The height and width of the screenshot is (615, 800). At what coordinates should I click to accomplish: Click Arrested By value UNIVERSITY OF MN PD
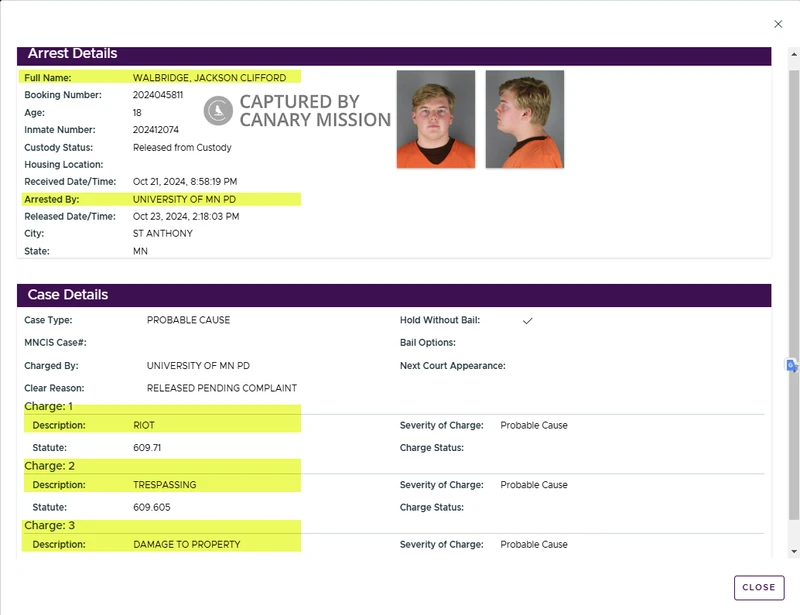click(184, 199)
